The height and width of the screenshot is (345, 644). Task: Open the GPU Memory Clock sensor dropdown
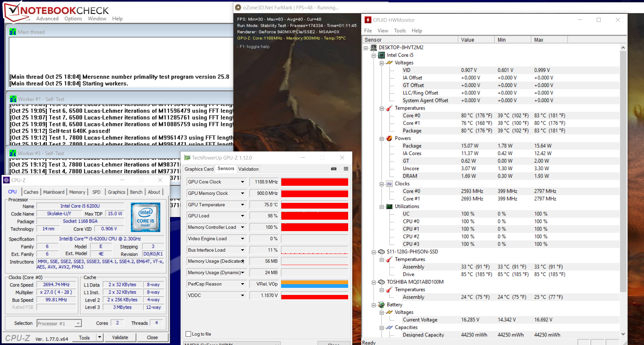point(242,193)
